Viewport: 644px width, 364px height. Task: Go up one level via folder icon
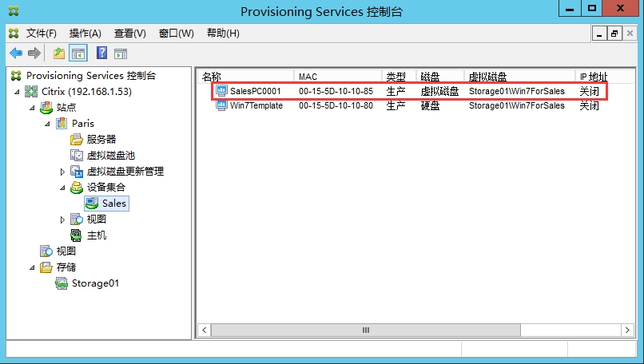click(59, 53)
